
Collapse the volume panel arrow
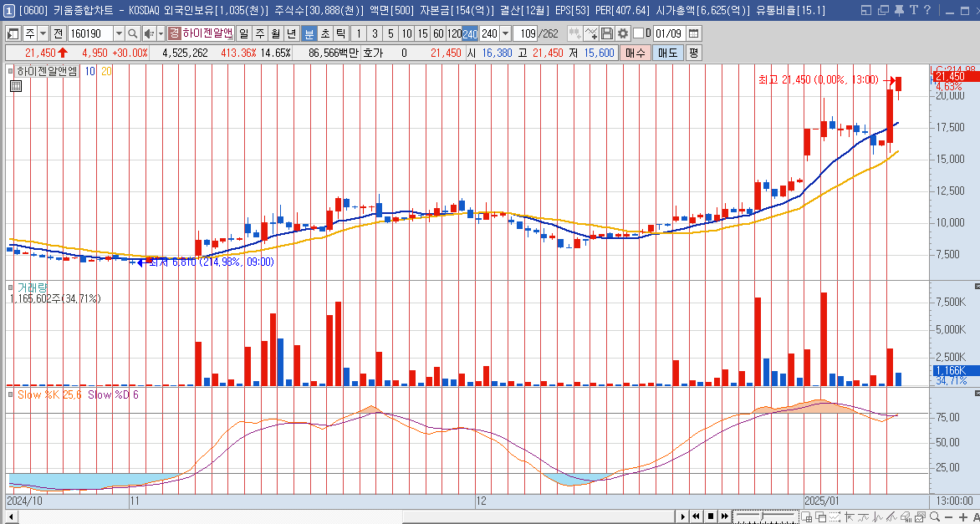pos(977,286)
